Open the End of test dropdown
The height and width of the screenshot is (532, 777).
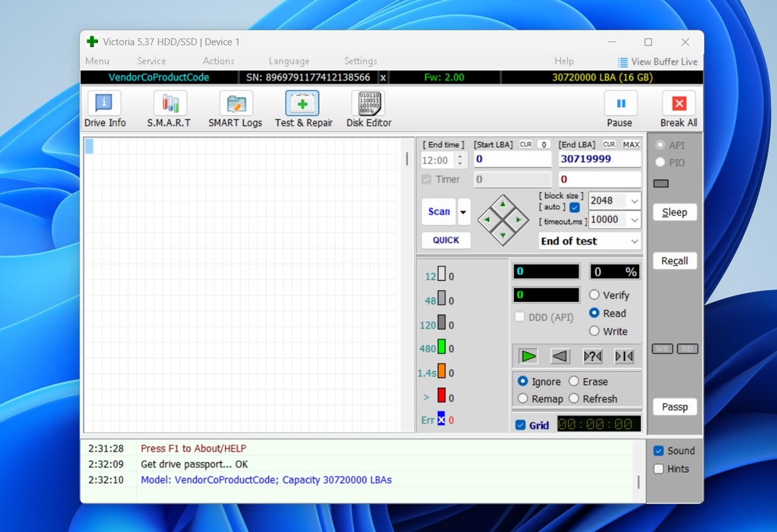(634, 241)
